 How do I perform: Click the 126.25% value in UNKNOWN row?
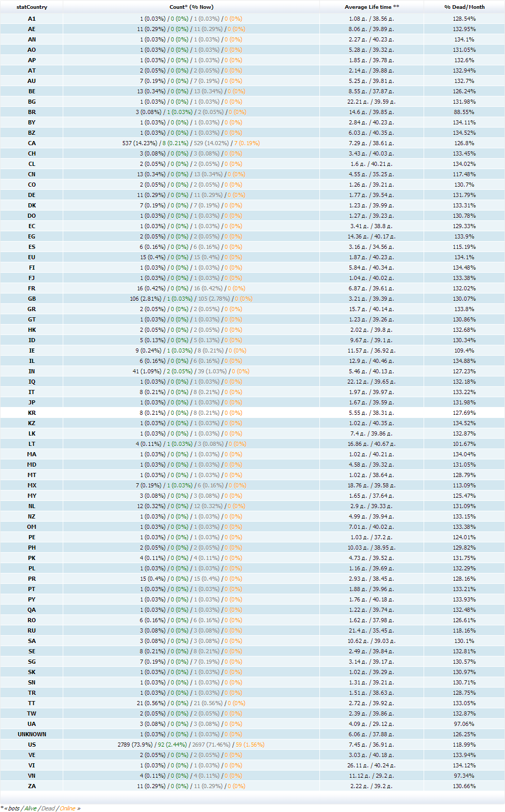(x=464, y=734)
